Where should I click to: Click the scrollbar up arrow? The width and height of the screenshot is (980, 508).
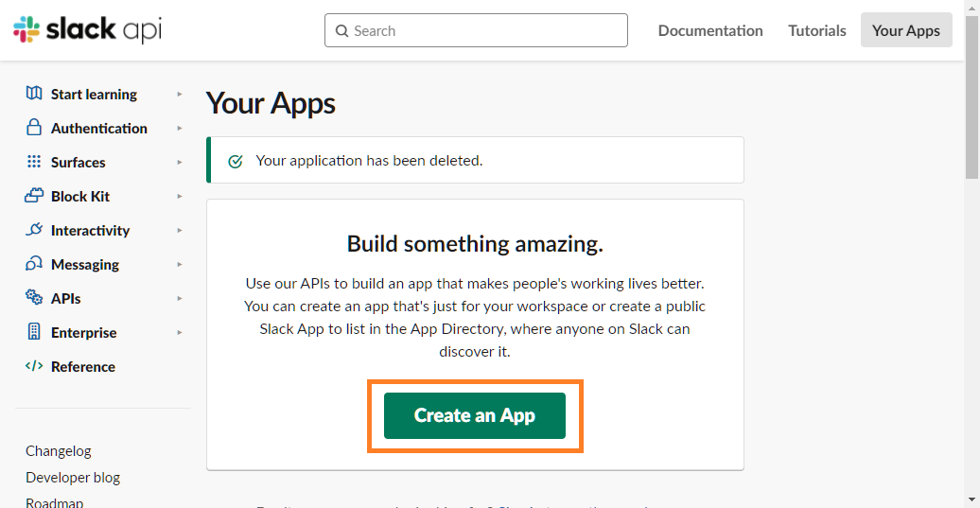tap(971, 7)
